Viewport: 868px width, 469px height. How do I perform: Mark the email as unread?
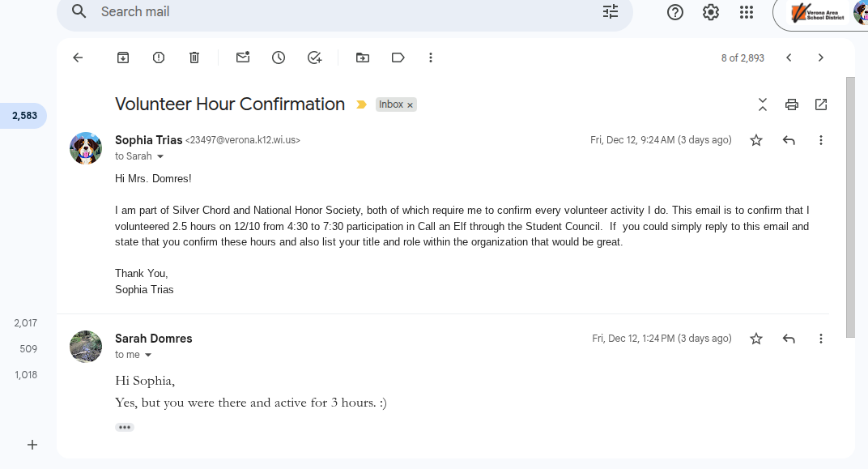coord(243,58)
